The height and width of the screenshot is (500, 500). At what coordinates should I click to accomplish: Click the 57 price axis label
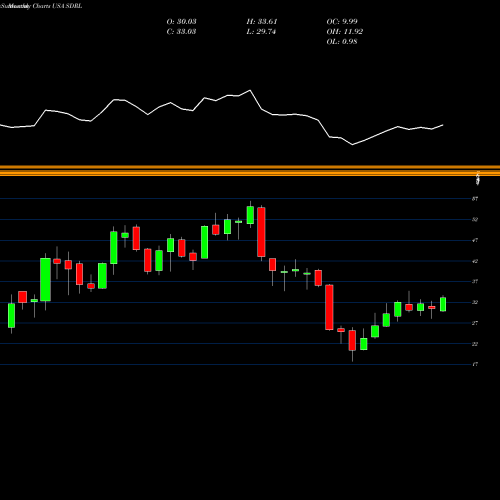[475, 199]
